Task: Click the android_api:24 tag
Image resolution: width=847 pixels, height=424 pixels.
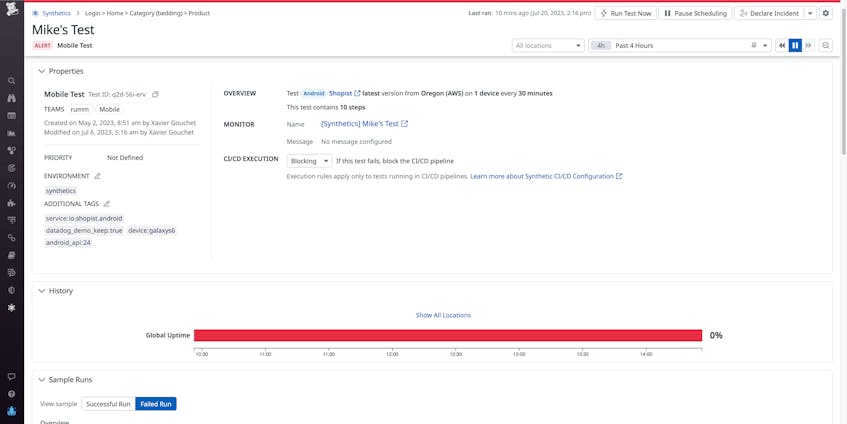Action: pyautogui.click(x=68, y=243)
